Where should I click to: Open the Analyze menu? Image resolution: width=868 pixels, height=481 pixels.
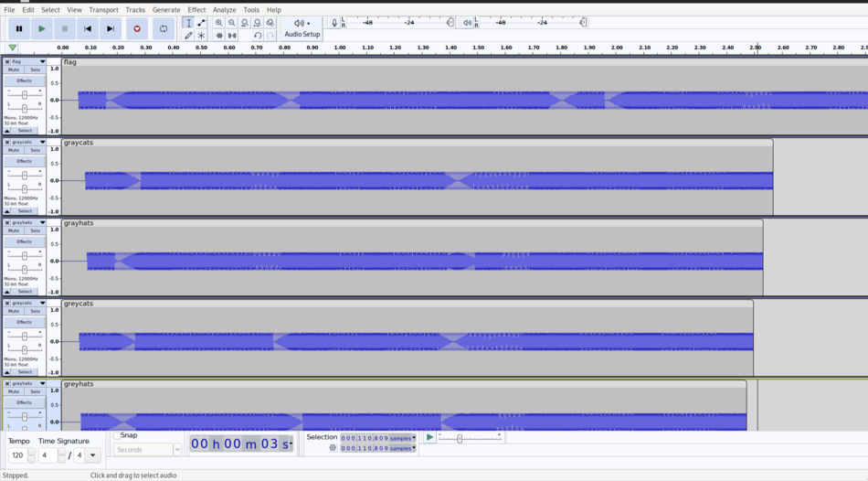pos(224,10)
